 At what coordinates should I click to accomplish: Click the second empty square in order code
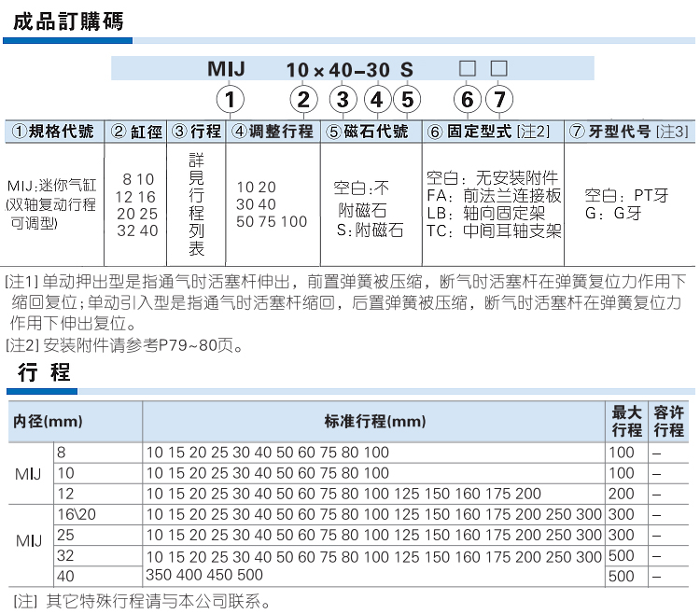click(x=499, y=68)
